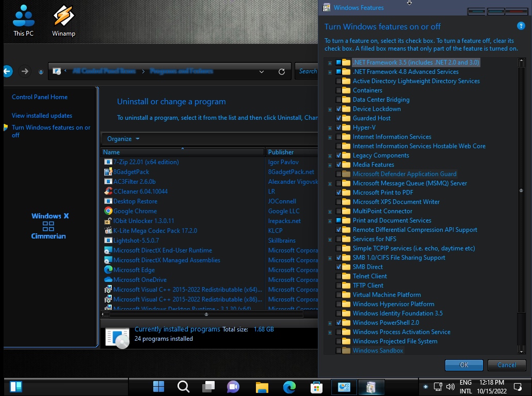The width and height of the screenshot is (532, 396).
Task: Click the Microsoft OneDrive program icon
Action: tap(108, 279)
